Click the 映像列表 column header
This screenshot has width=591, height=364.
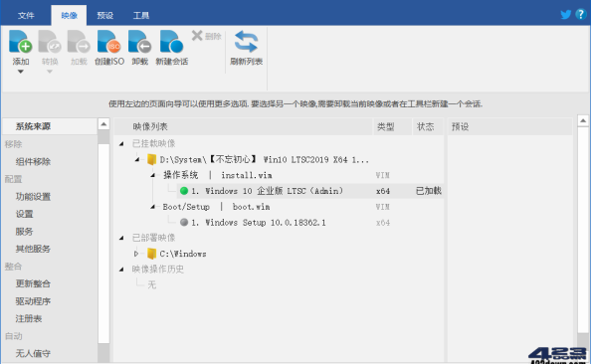pyautogui.click(x=243, y=126)
